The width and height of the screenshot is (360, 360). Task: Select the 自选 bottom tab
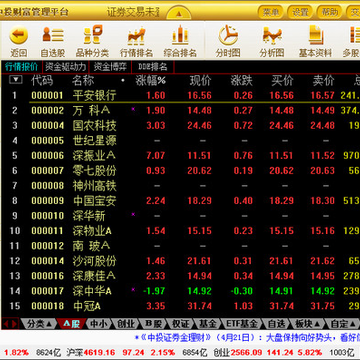coord(276,324)
